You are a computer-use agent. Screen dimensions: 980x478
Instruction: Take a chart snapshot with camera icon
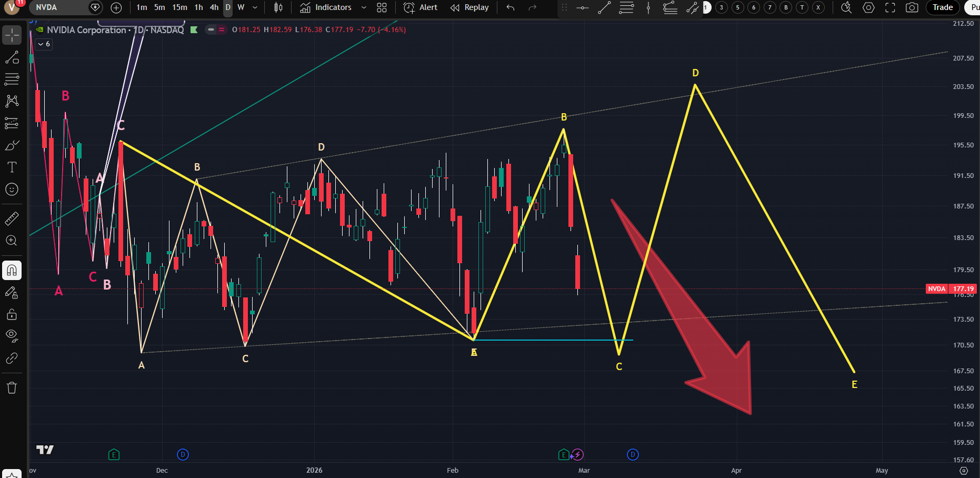click(x=912, y=7)
